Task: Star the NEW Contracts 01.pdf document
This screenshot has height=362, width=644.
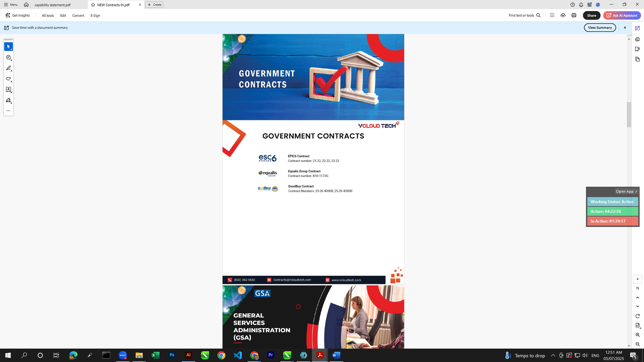Action: point(93,5)
